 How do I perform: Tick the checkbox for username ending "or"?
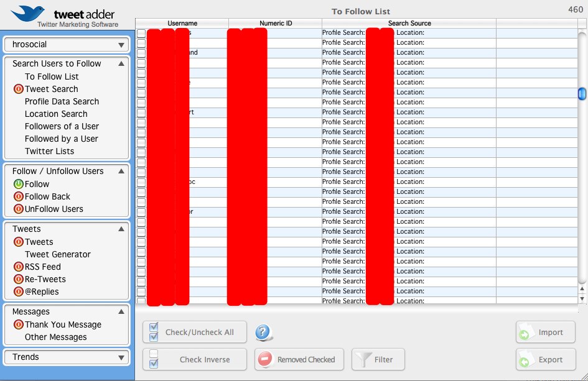(141, 212)
